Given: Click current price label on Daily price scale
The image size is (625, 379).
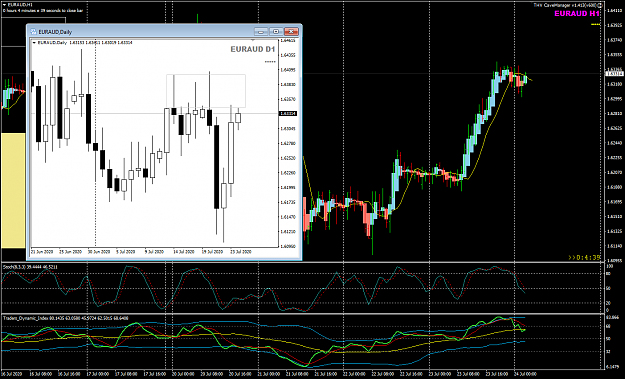Looking at the screenshot, I should tap(288, 114).
